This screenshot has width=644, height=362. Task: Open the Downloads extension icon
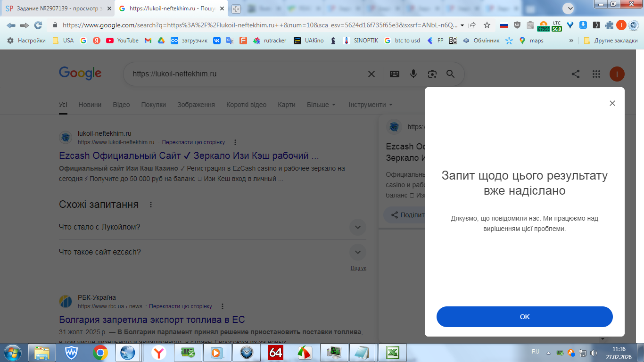[583, 25]
